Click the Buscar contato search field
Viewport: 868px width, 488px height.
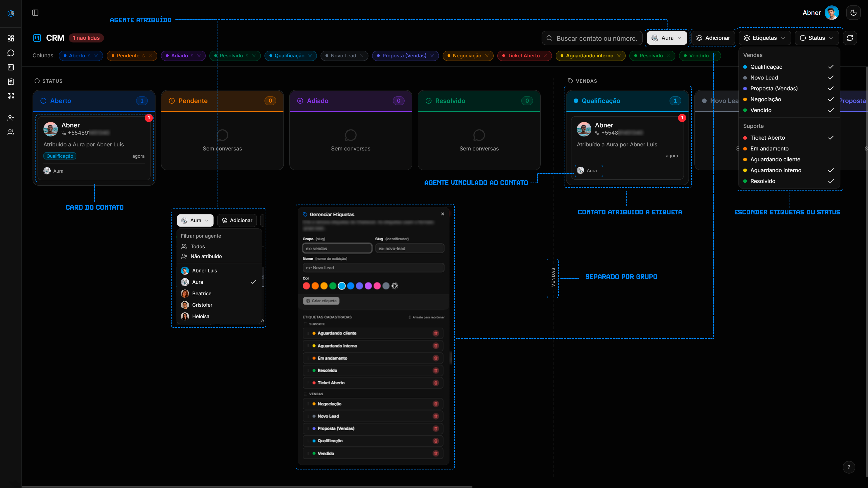[597, 38]
